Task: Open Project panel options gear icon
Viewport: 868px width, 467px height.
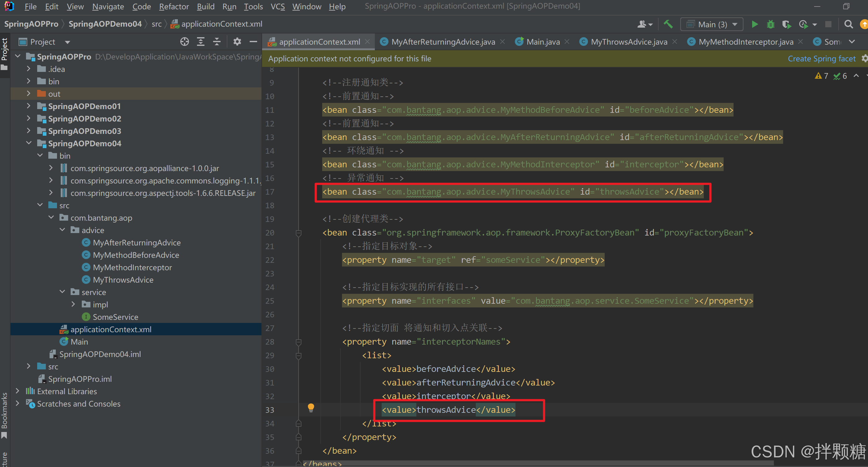Action: point(237,42)
